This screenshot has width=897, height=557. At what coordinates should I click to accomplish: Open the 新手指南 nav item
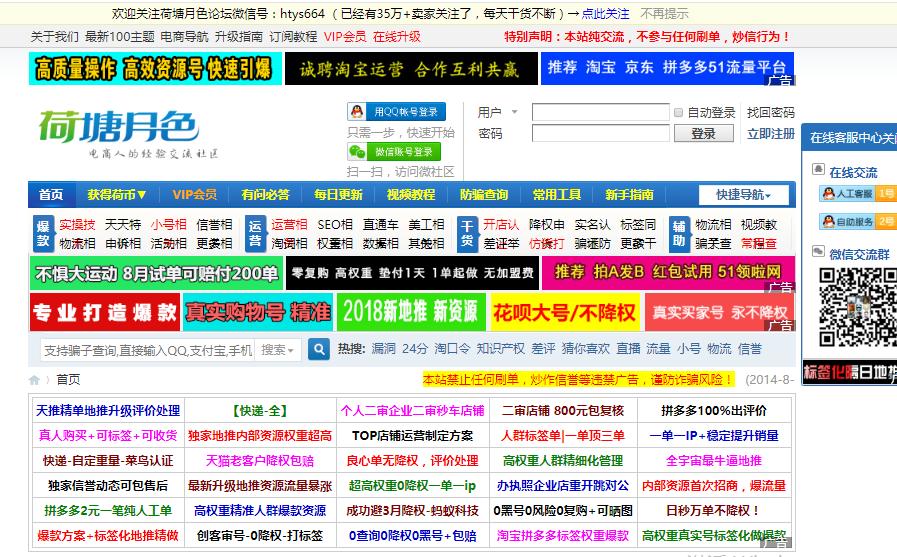click(629, 195)
